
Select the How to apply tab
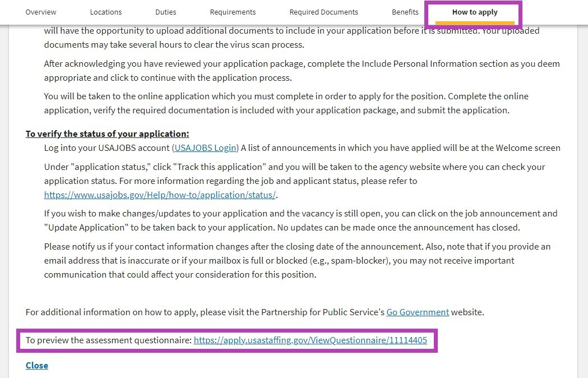[x=475, y=12]
